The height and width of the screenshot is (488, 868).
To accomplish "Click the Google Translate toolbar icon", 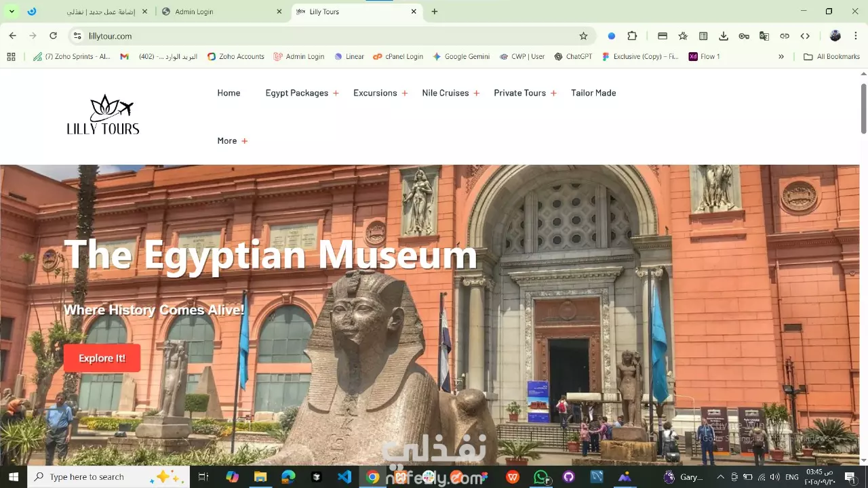I will point(764,36).
